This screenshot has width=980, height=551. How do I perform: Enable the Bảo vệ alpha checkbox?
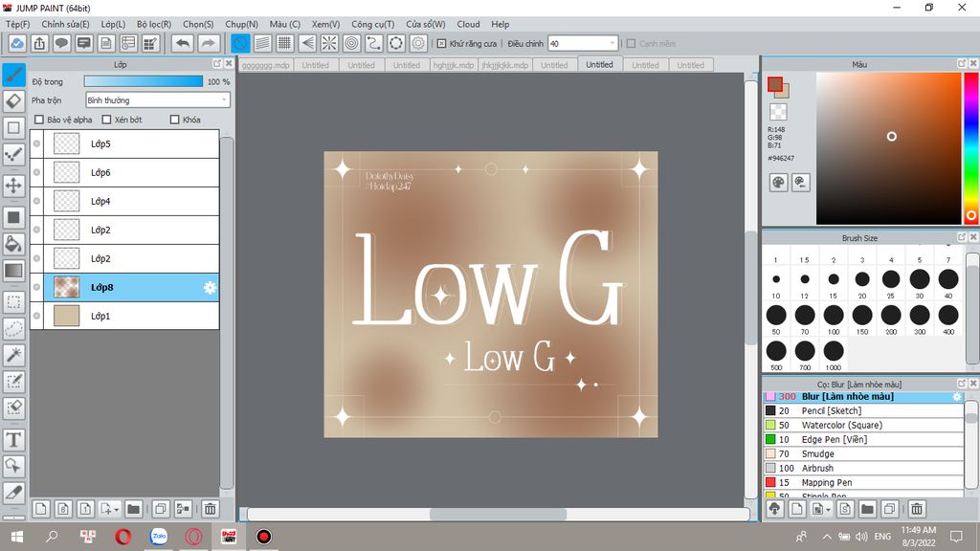click(x=39, y=120)
